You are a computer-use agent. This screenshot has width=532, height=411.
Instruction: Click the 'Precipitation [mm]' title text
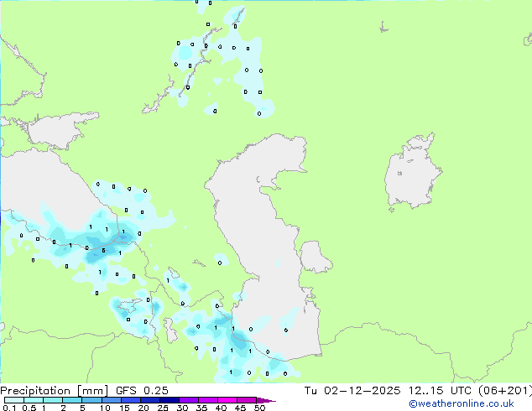[x=54, y=391]
